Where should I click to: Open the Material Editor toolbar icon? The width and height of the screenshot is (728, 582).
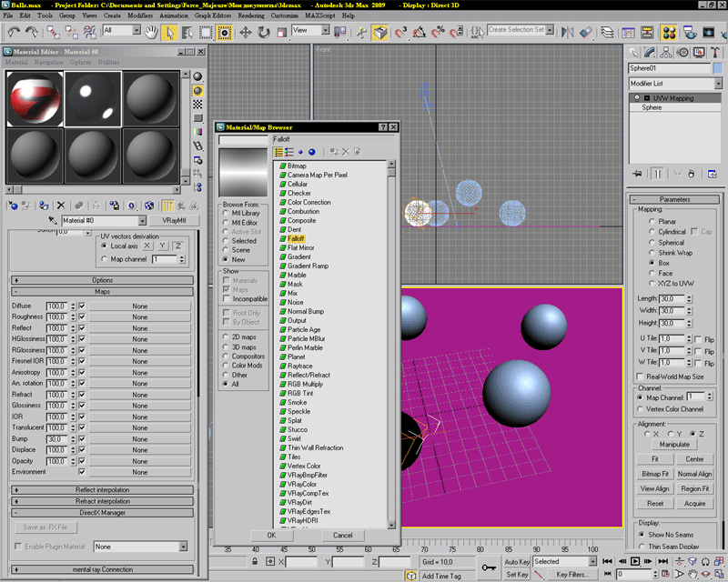pyautogui.click(x=669, y=33)
